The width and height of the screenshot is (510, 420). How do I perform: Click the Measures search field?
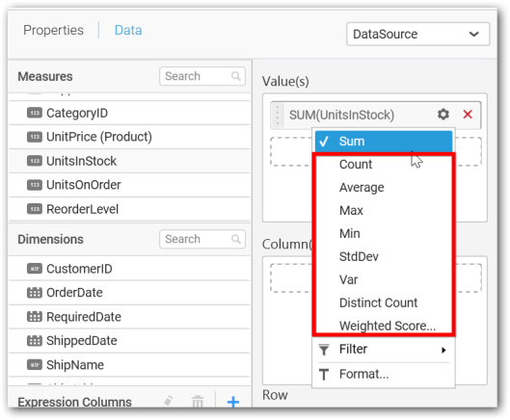202,76
